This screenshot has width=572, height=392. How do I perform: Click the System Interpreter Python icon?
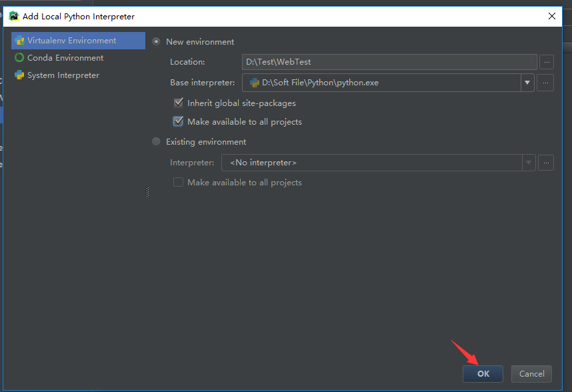19,75
